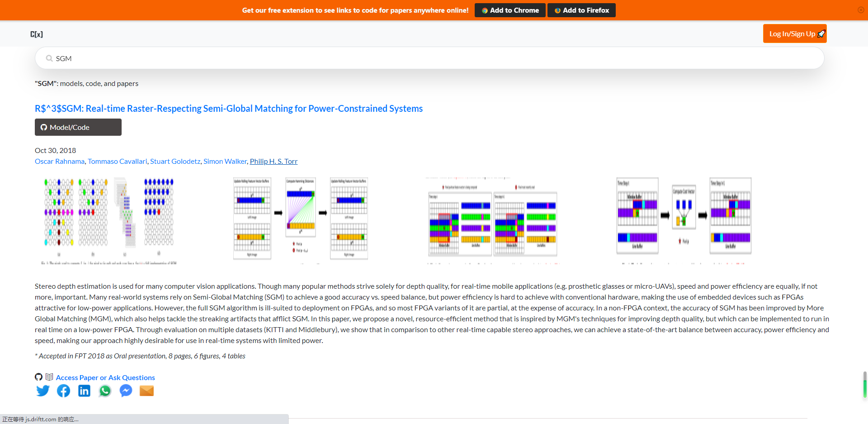Share paper on Twitter
The height and width of the screenshot is (424, 868).
pyautogui.click(x=43, y=391)
